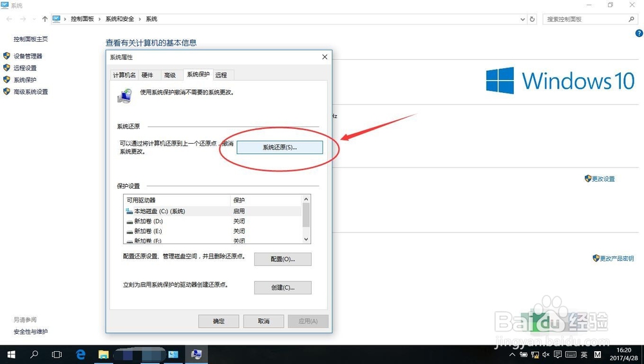
Task: Open 设备管理器 in the sidebar
Action: pyautogui.click(x=28, y=56)
